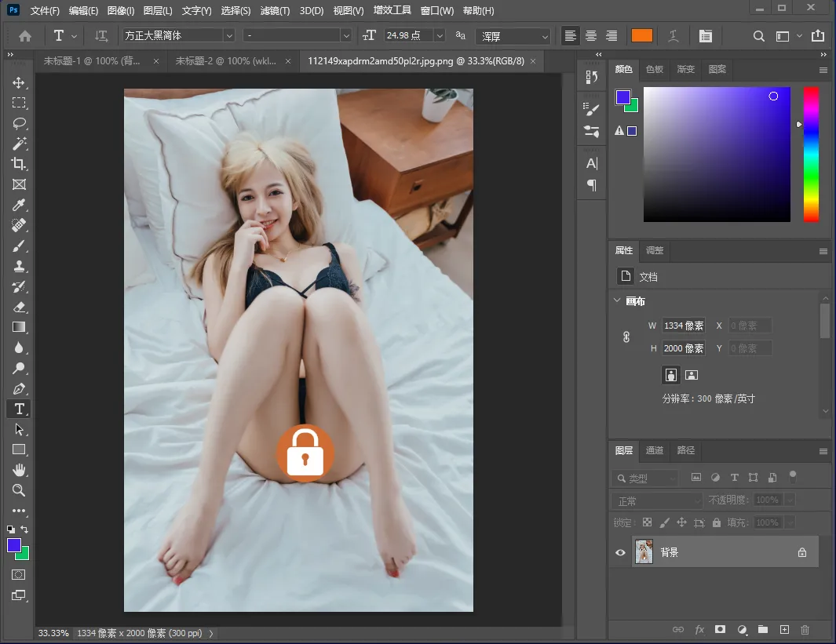Click the Create new layer icon
Image resolution: width=836 pixels, height=644 pixels.
tap(784, 630)
